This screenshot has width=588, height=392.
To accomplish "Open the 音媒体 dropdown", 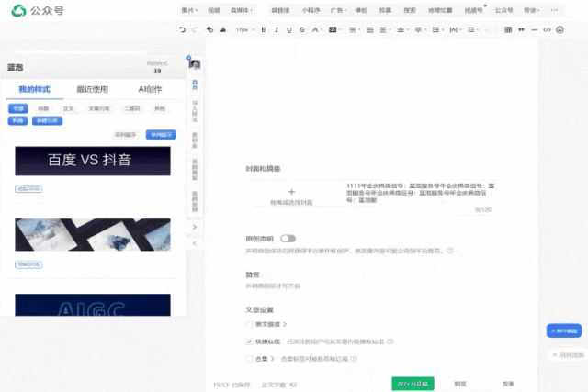I will [241, 10].
